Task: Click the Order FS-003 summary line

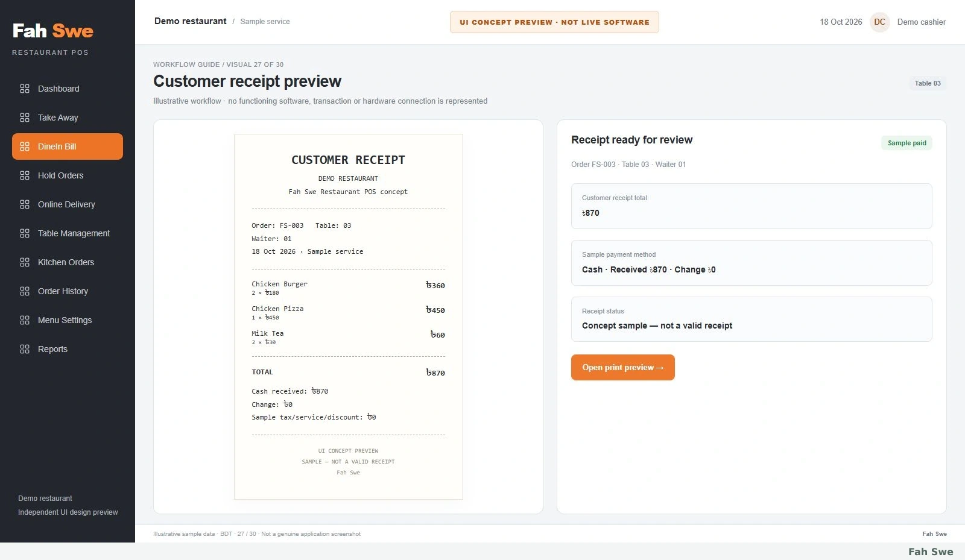Action: point(628,164)
